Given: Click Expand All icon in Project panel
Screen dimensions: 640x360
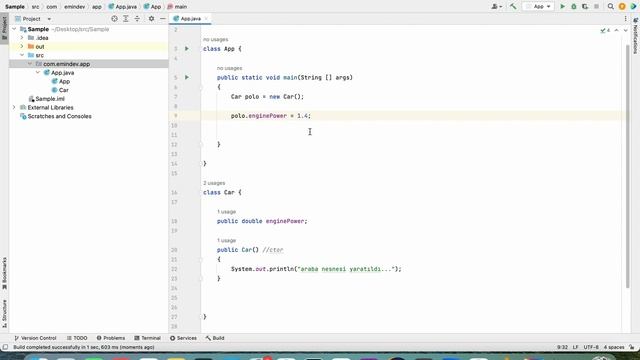Looking at the screenshot, I should (x=126, y=19).
